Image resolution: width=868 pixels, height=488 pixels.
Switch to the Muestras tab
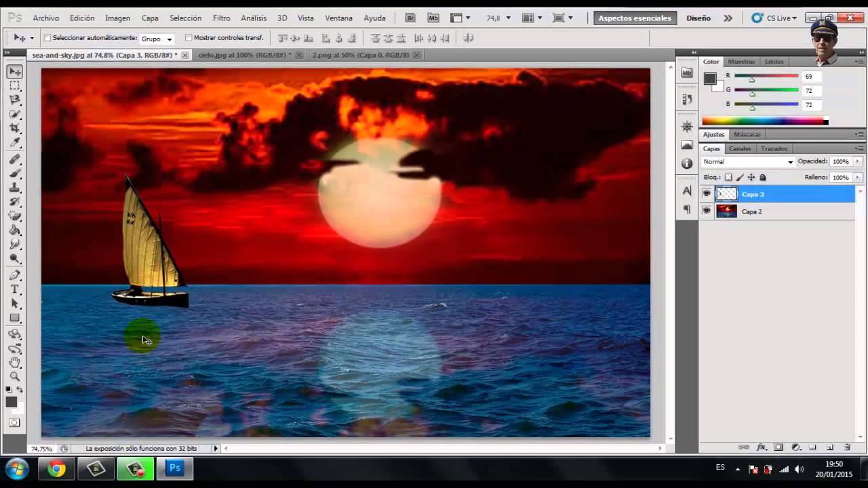click(x=741, y=62)
